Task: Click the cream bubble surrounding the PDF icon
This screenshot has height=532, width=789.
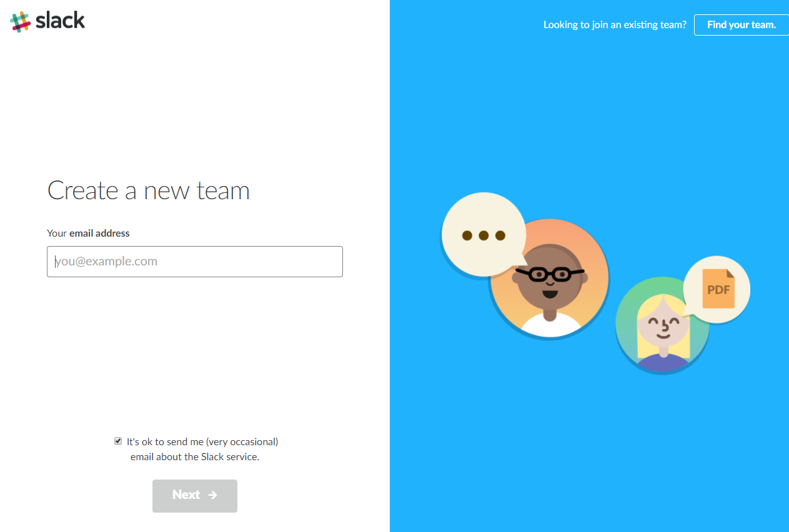Action: 717,290
